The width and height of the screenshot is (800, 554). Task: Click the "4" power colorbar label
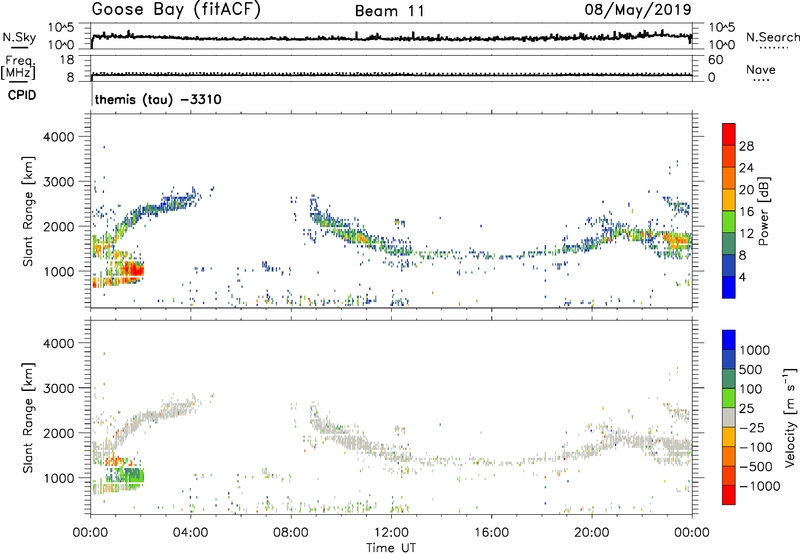(743, 278)
